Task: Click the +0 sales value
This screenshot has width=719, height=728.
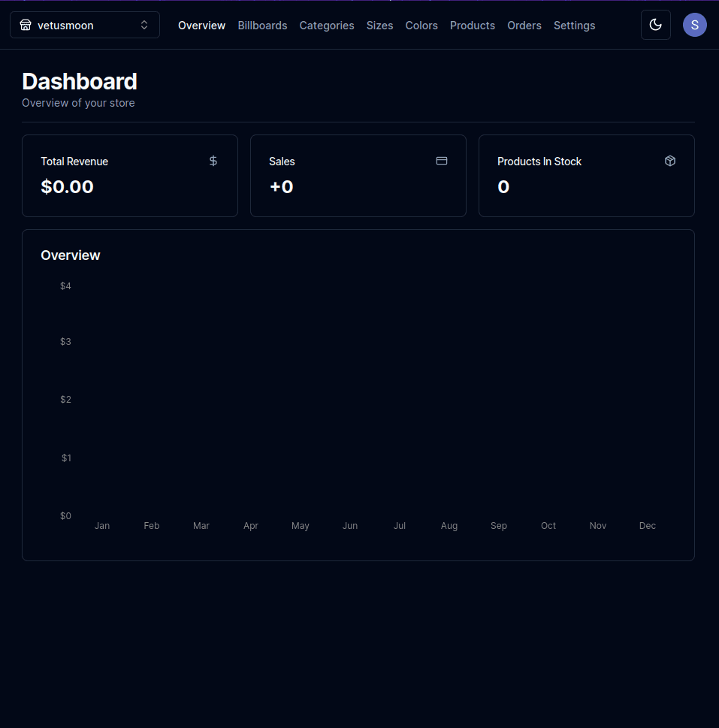Action: point(281,186)
